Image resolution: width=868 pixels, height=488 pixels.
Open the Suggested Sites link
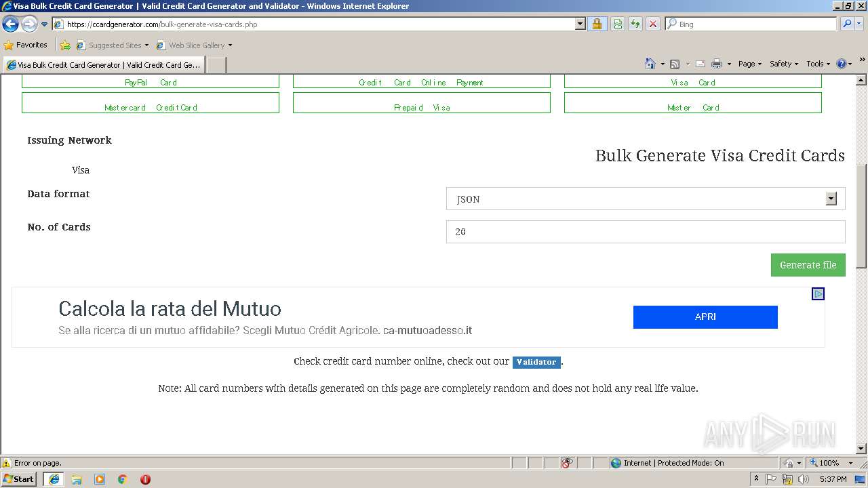pyautogui.click(x=112, y=45)
